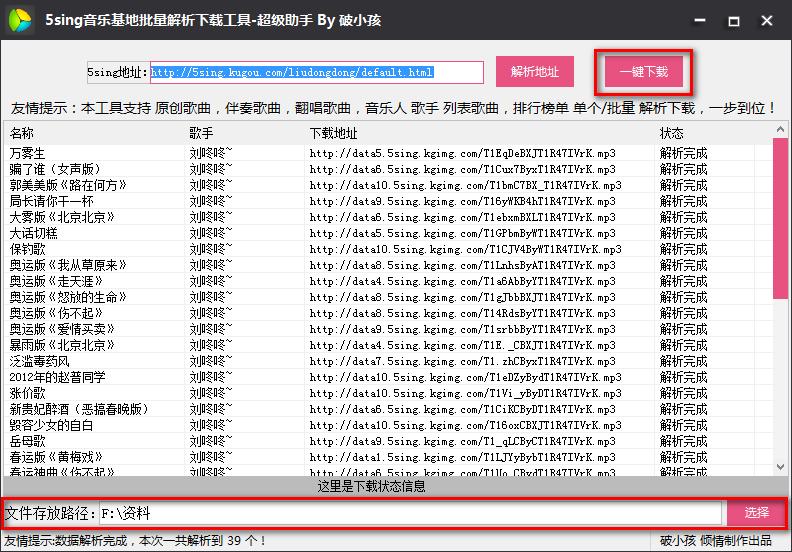Click singer 刘咚咚 in 大话切糕 row

tap(211, 233)
